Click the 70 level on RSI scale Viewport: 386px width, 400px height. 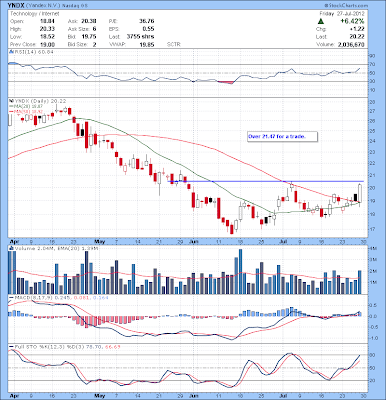pos(373,64)
